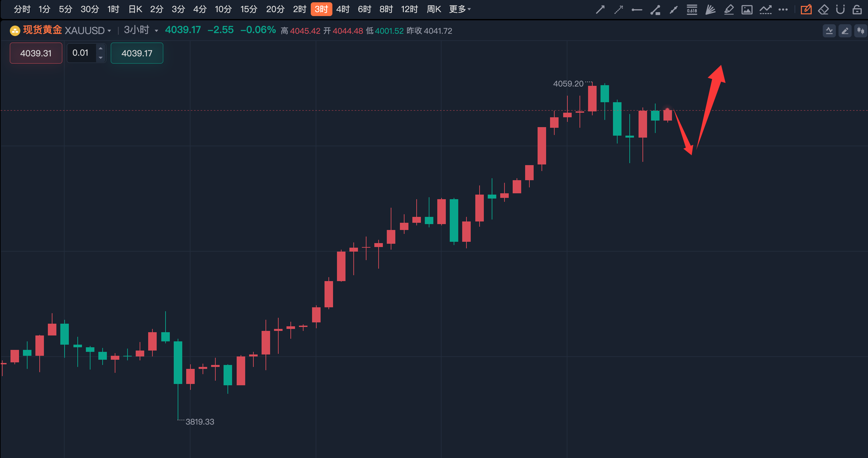Select the solid arrow drawing tool
The width and height of the screenshot is (868, 458).
(x=600, y=10)
